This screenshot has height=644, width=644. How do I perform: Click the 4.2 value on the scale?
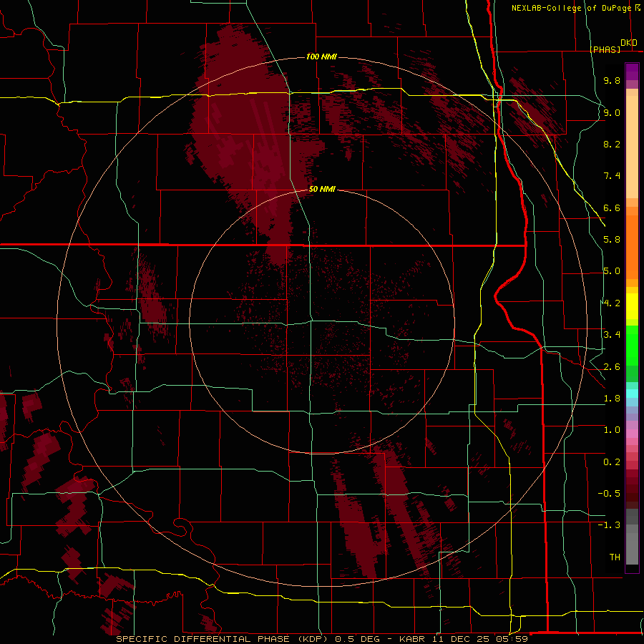[x=612, y=303]
